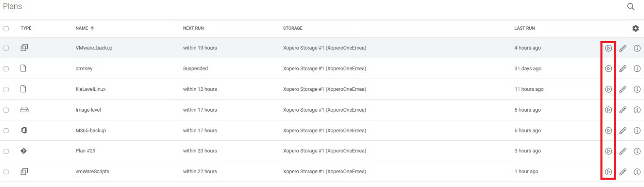Run the M365-backup plan now

pyautogui.click(x=608, y=130)
